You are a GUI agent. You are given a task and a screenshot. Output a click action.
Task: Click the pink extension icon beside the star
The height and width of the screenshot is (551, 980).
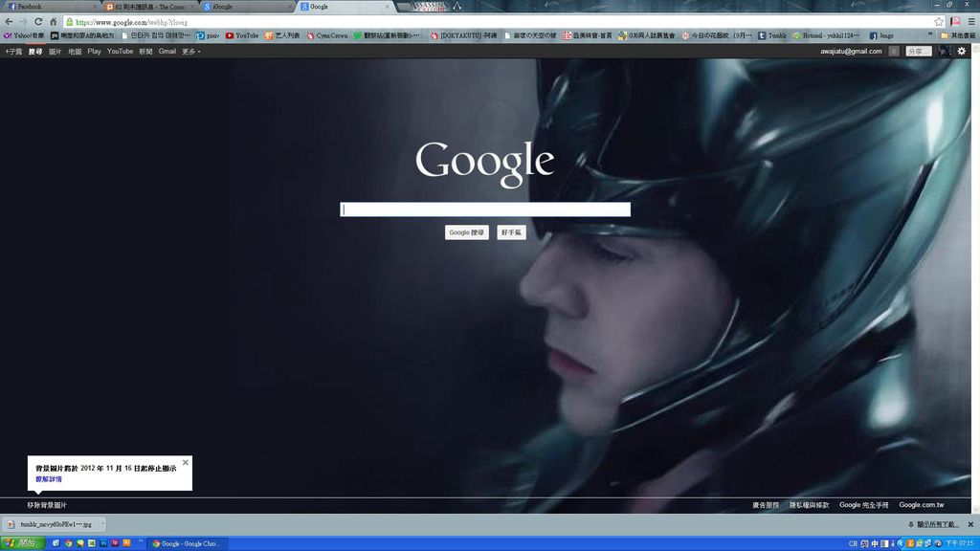click(x=956, y=22)
